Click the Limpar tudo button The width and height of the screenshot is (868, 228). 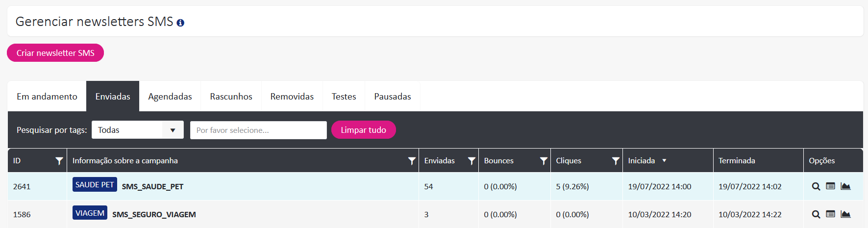point(364,130)
